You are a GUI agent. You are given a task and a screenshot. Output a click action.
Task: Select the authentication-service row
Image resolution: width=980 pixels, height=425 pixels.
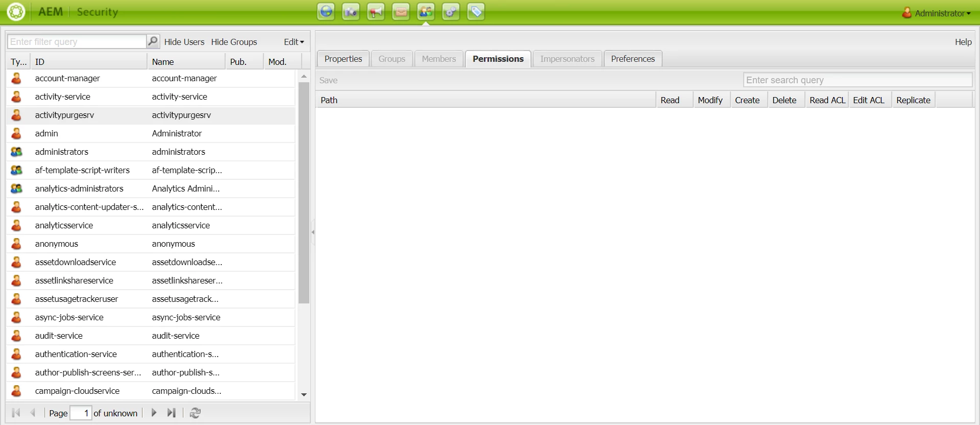[151, 354]
